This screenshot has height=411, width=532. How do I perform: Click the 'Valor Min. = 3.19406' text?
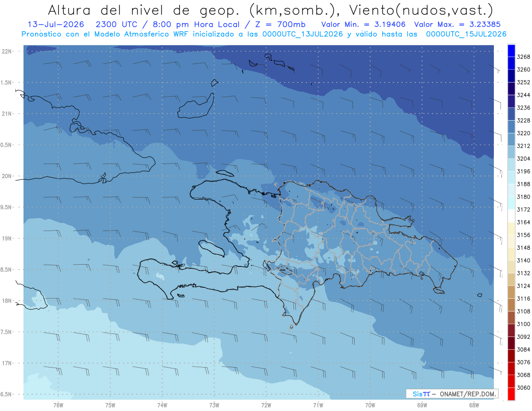click(364, 24)
